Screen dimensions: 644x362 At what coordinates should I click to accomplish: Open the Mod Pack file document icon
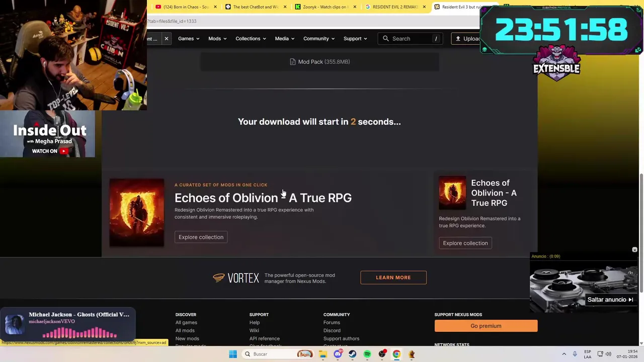coord(293,62)
